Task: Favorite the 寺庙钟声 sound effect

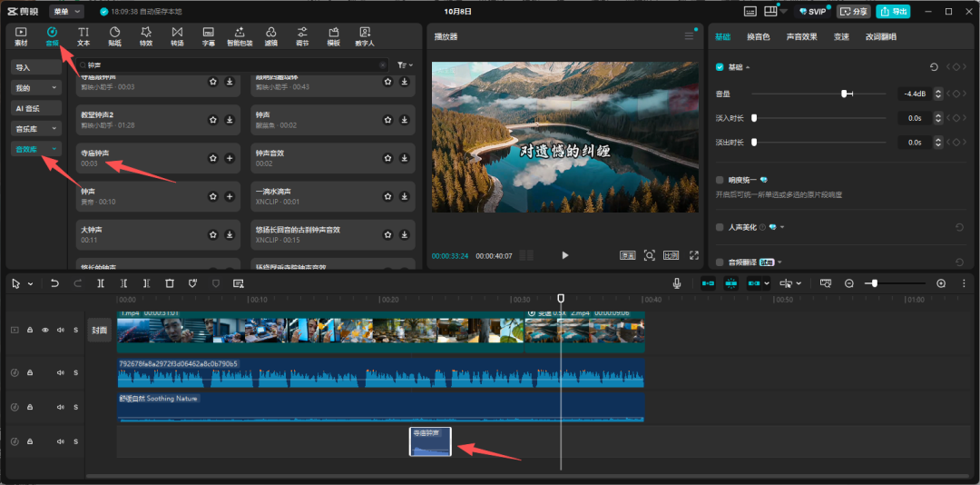Action: pos(212,158)
